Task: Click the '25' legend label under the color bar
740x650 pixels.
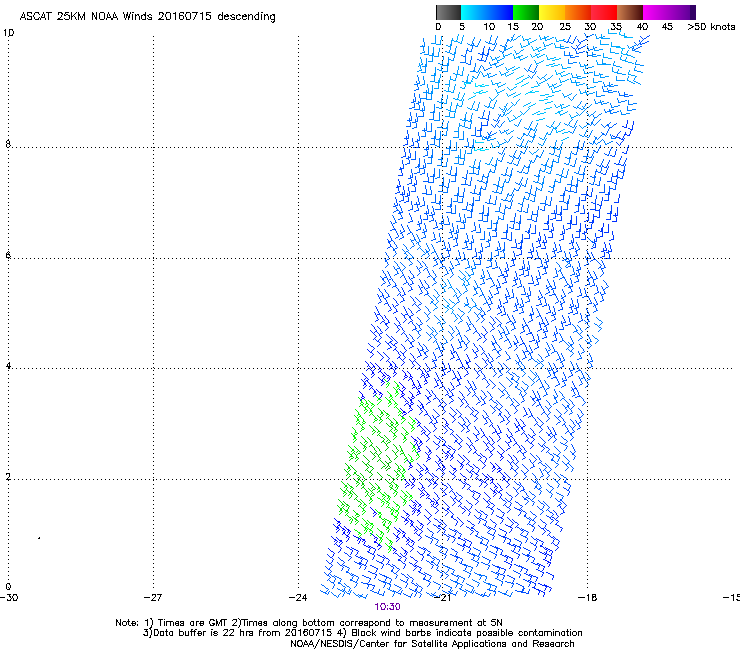Action: [565, 27]
